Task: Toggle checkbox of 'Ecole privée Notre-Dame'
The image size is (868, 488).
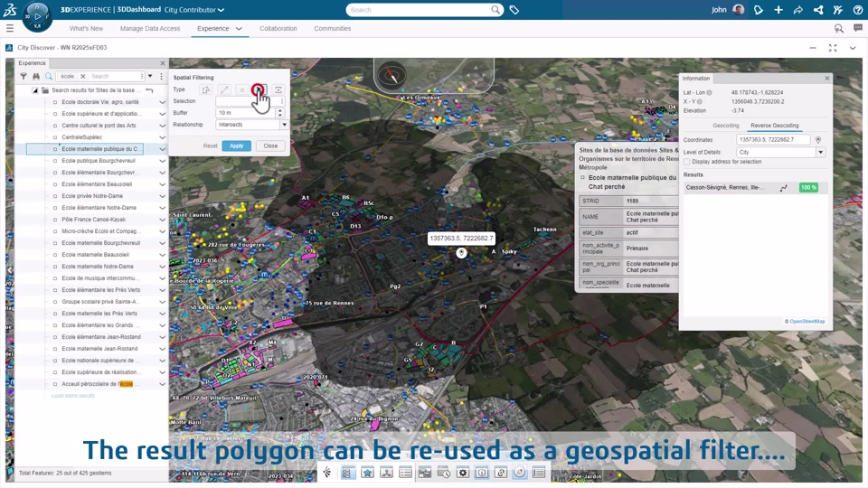Action: [55, 196]
